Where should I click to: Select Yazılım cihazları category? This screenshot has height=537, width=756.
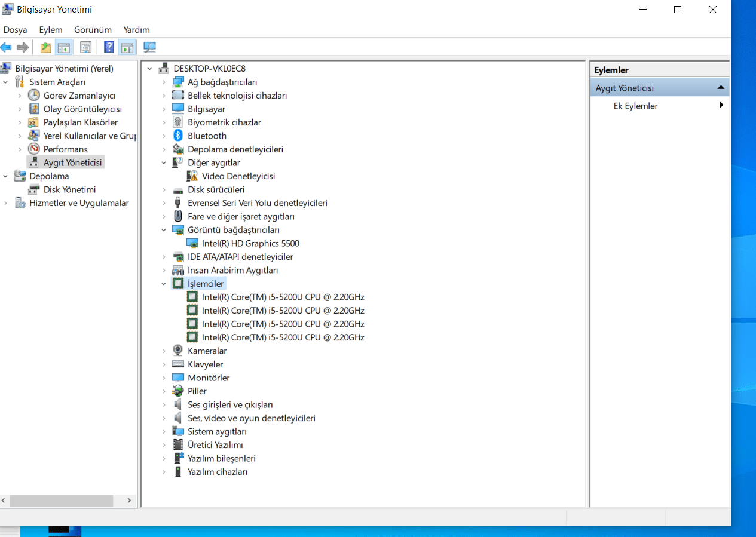pos(218,472)
